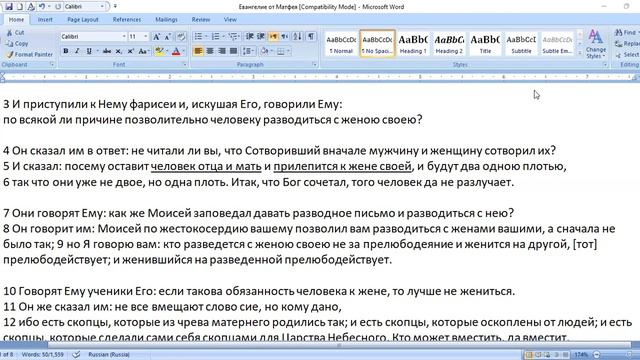Screen dimensions: 640x360
Task: Set left-to-right text direction
Action: (273, 37)
